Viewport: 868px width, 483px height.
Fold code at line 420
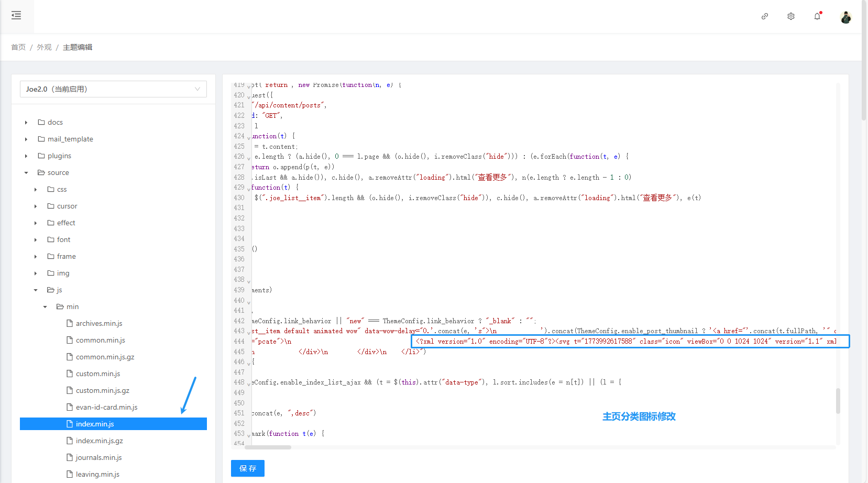pyautogui.click(x=249, y=96)
